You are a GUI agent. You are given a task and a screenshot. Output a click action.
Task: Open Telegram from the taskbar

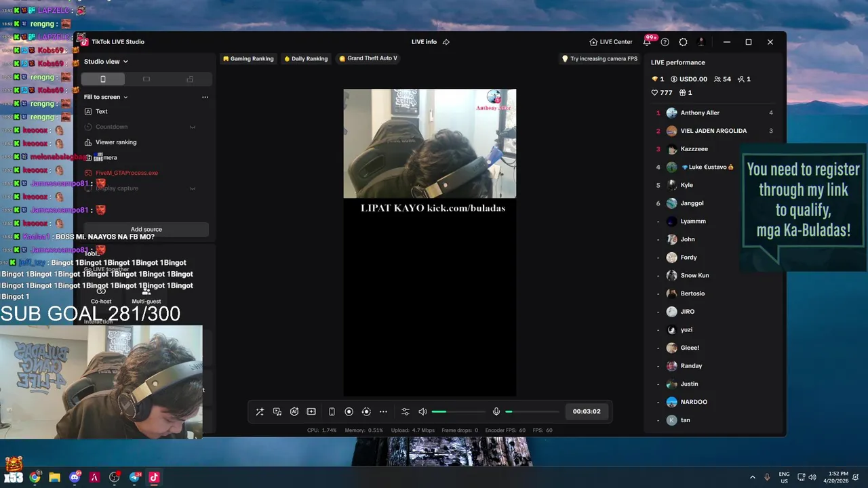[x=134, y=477]
